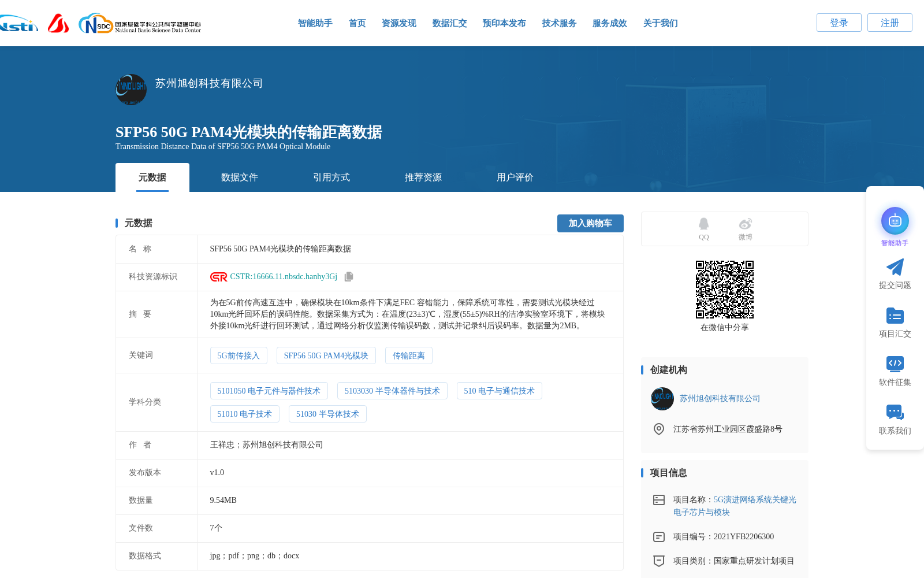This screenshot has height=578, width=924.
Task: Open 项目汇交 folder icon
Action: click(x=895, y=316)
